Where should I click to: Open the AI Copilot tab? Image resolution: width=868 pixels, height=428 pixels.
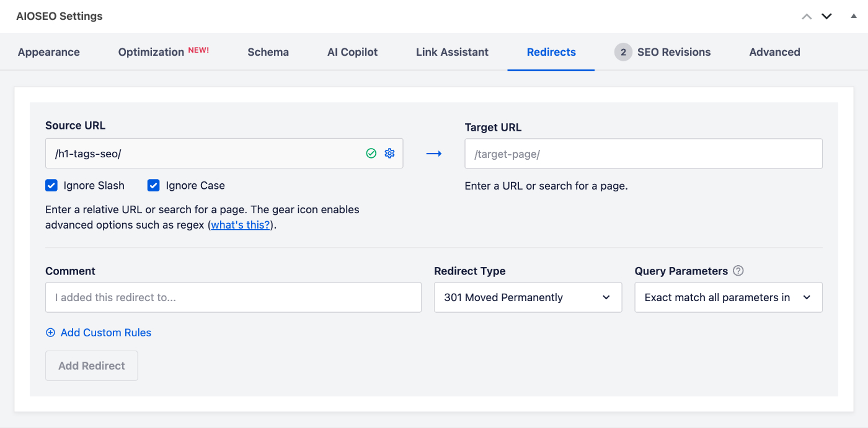(352, 52)
